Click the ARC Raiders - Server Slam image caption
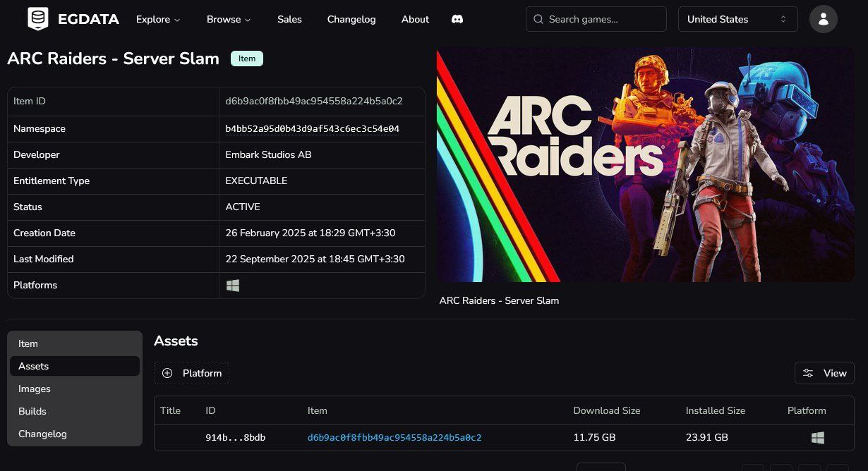 tap(499, 300)
